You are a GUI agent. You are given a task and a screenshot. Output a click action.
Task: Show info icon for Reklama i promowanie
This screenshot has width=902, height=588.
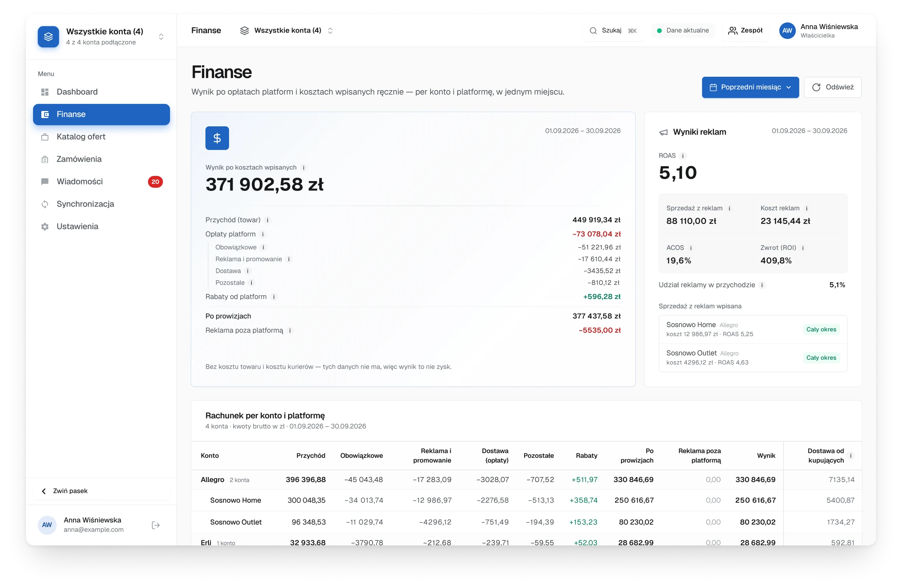[289, 259]
